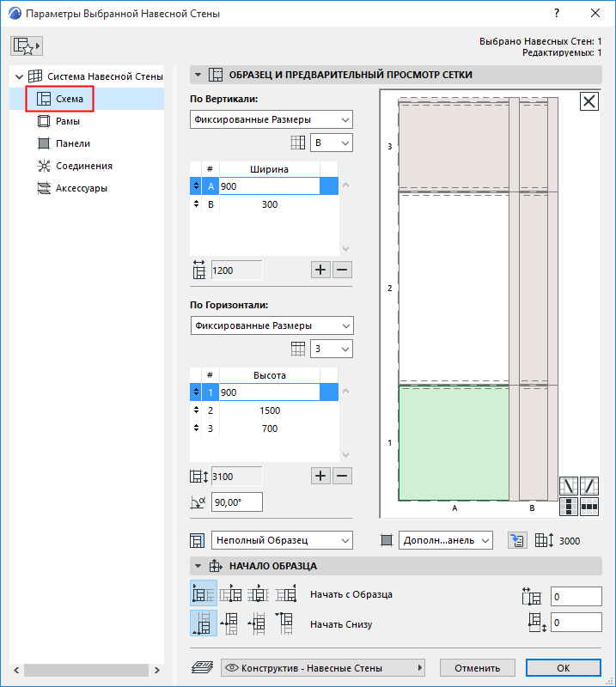The height and width of the screenshot is (687, 616).
Task: Click the help question mark button
Action: [557, 13]
